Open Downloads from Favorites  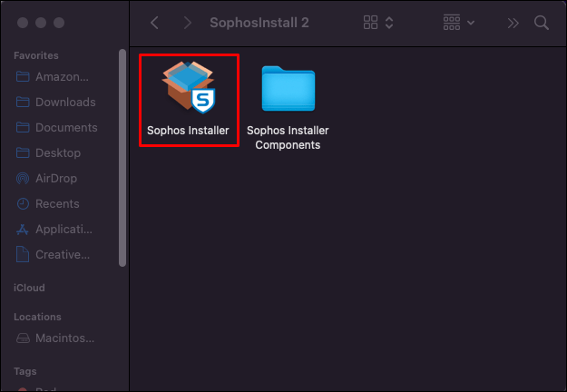(x=64, y=103)
